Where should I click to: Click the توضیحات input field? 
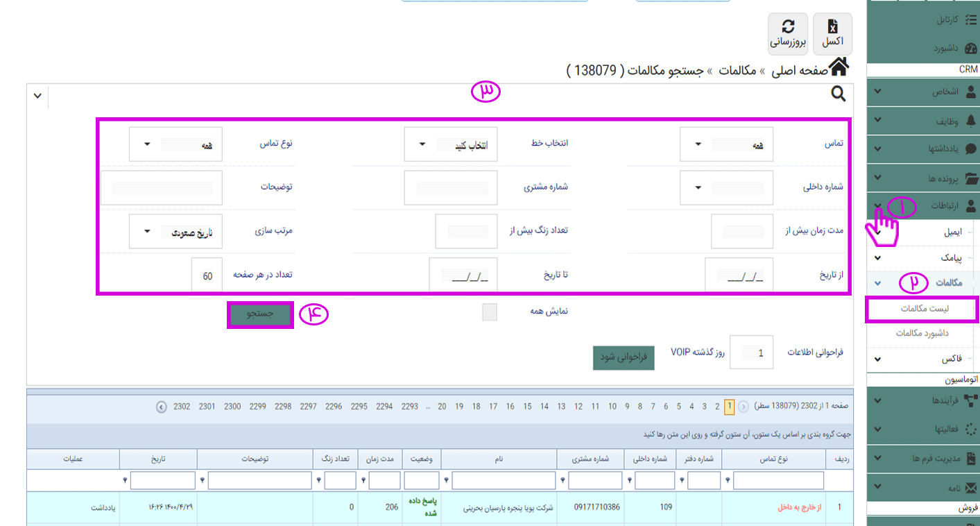click(161, 187)
